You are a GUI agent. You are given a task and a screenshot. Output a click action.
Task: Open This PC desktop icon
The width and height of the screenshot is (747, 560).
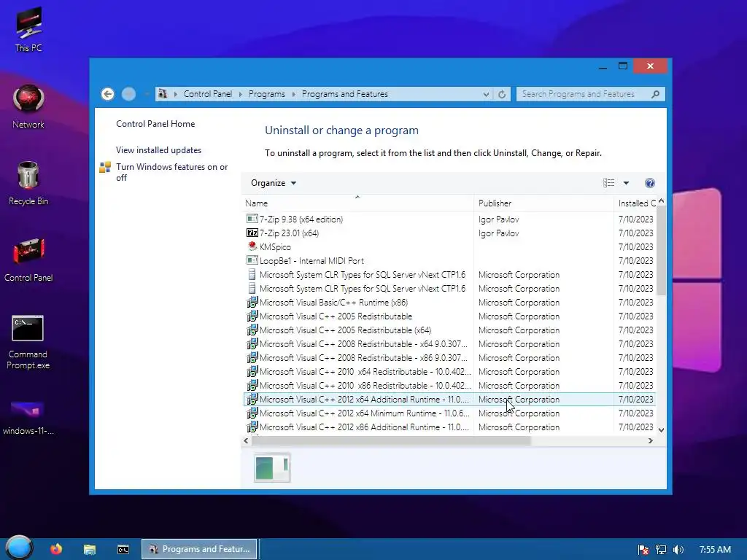pyautogui.click(x=28, y=29)
